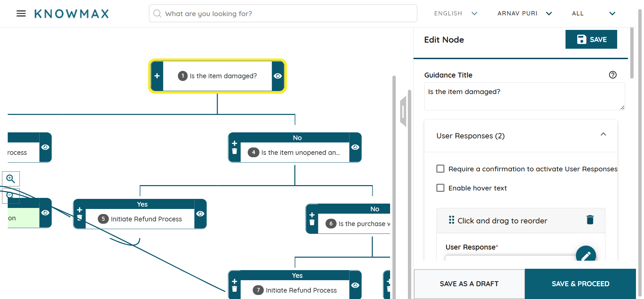Add child to node 1 with plus icon
This screenshot has height=299, width=644.
(157, 76)
